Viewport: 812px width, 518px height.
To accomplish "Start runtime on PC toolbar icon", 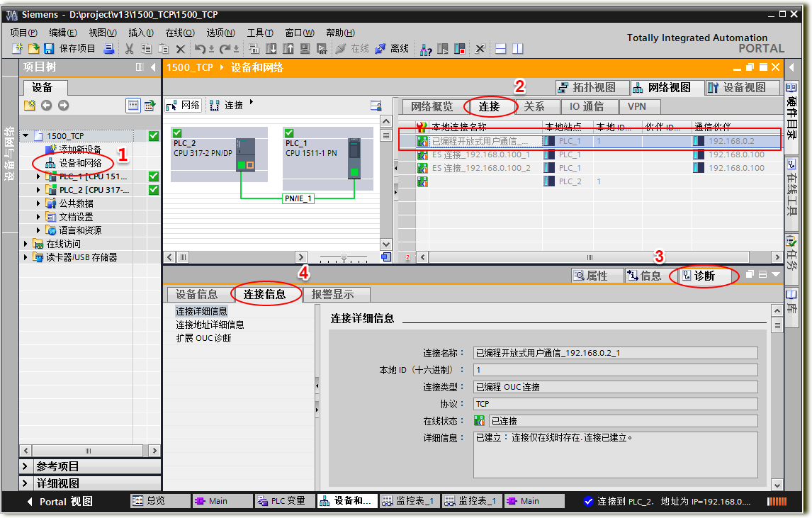I will (322, 49).
